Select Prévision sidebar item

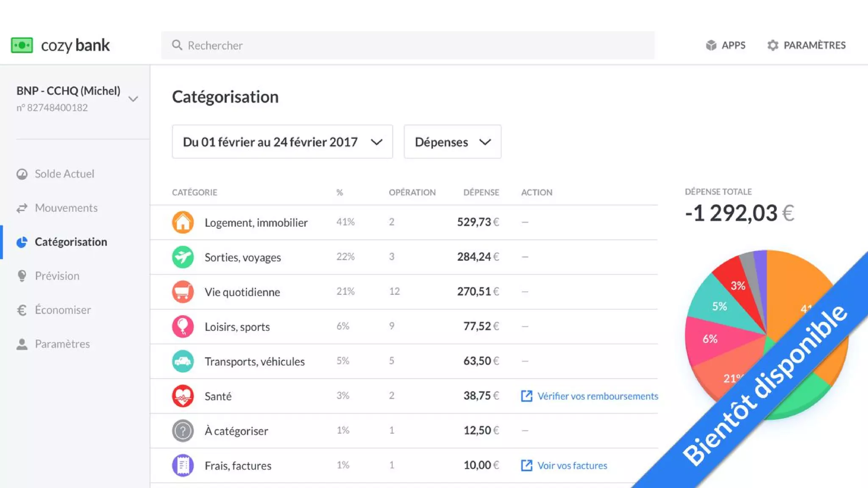pyautogui.click(x=57, y=276)
